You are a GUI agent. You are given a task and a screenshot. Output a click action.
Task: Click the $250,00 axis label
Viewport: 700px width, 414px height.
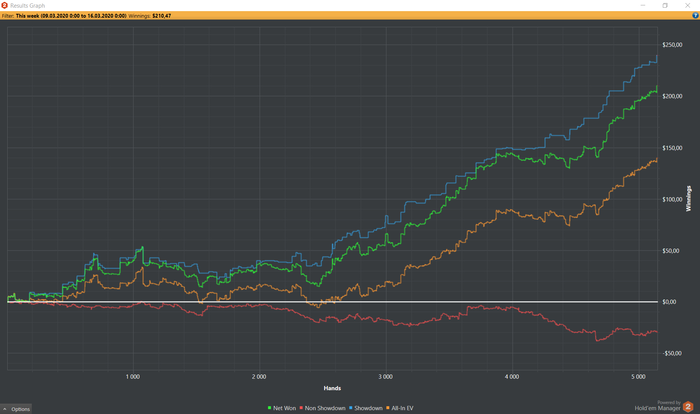click(x=672, y=45)
